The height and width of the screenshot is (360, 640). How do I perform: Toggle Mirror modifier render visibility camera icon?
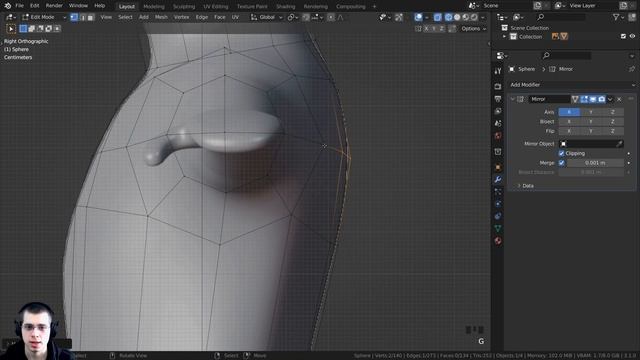click(601, 99)
